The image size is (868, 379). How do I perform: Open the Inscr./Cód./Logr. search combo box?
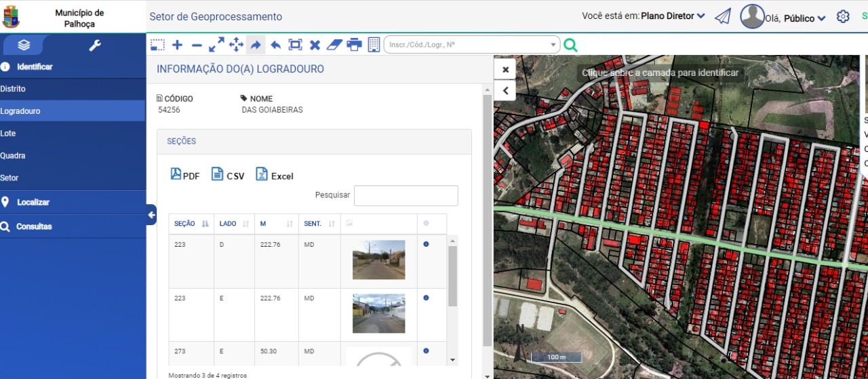pyautogui.click(x=472, y=45)
